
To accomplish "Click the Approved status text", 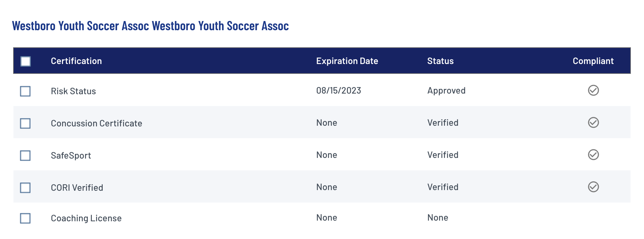I will tap(446, 91).
